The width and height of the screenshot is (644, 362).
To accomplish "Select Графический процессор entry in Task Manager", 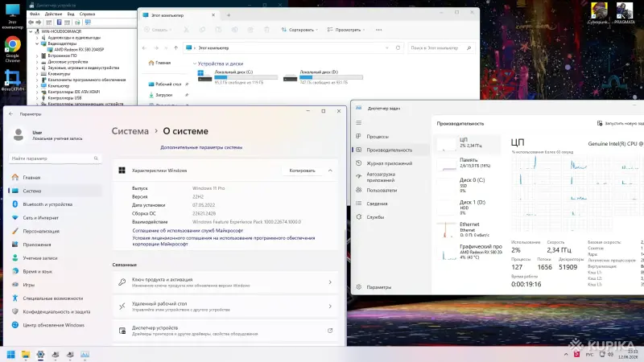I will pyautogui.click(x=469, y=252).
